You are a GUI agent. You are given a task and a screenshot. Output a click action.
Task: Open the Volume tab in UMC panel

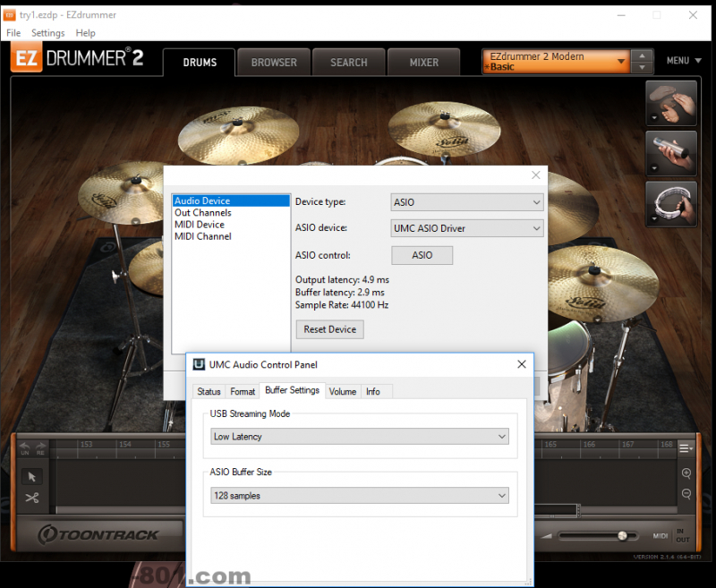(x=342, y=391)
